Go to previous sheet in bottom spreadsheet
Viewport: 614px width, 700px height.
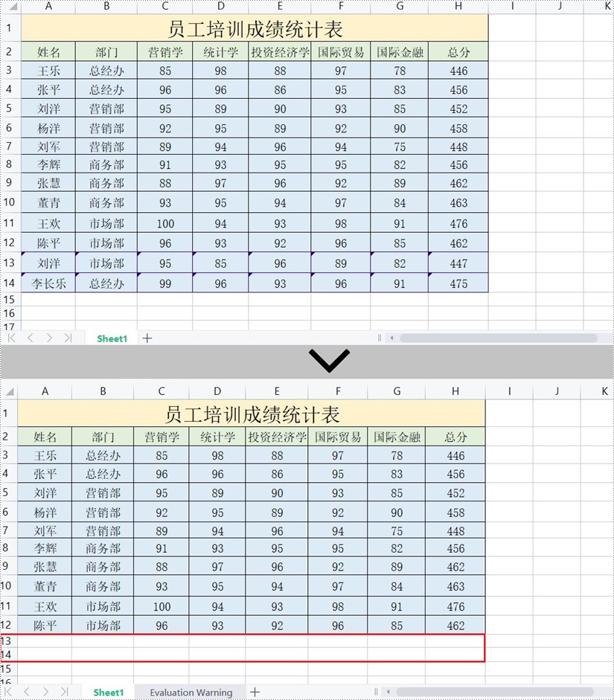tap(27, 692)
